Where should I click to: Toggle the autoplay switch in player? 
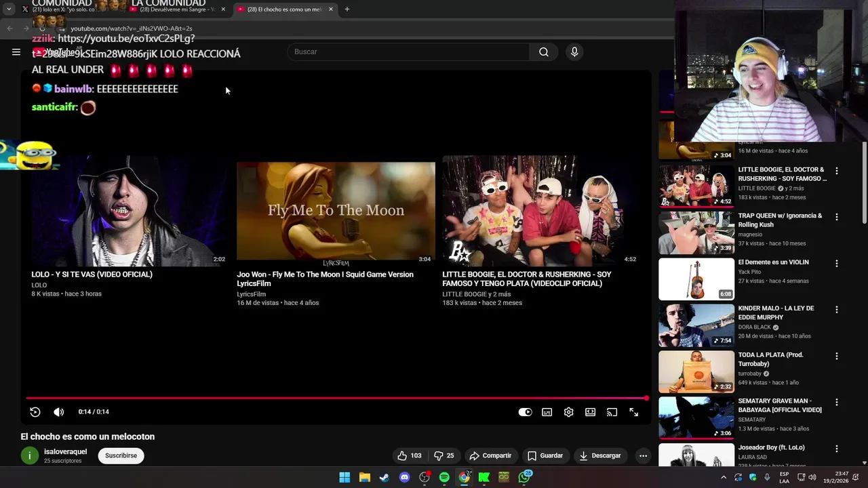(x=525, y=412)
